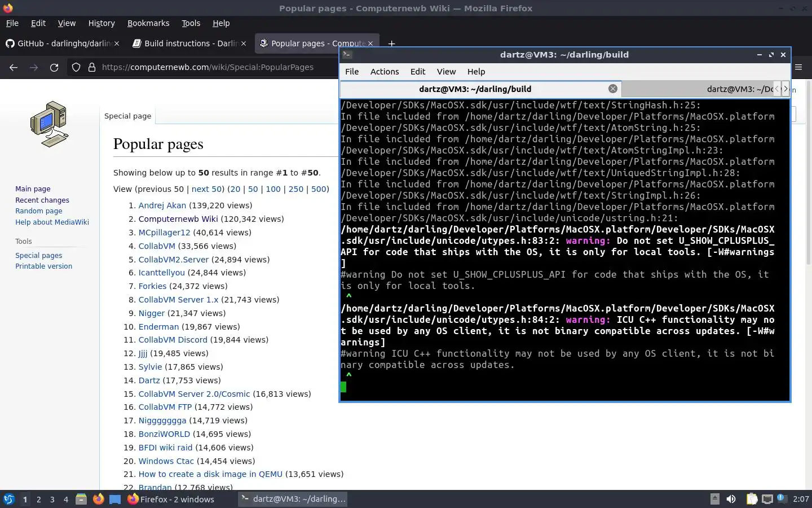Open Firefox Bookmarks menu
Viewport: 812px width, 508px height.
pyautogui.click(x=148, y=23)
